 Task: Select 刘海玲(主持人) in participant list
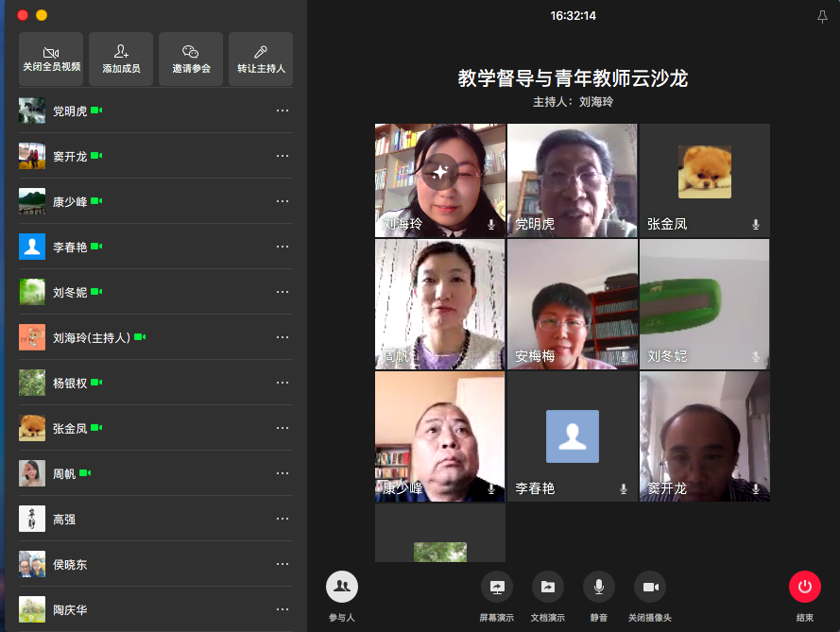(91, 337)
